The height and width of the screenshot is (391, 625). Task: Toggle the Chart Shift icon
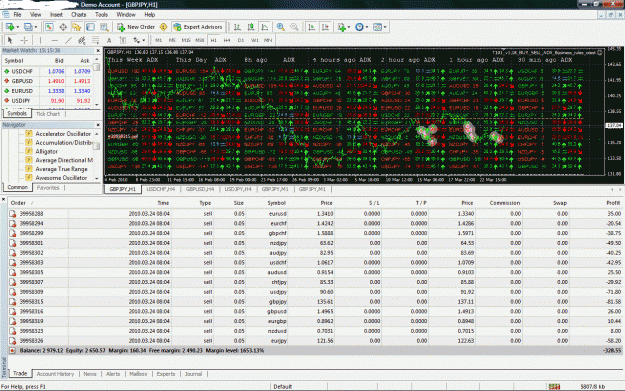click(x=326, y=27)
